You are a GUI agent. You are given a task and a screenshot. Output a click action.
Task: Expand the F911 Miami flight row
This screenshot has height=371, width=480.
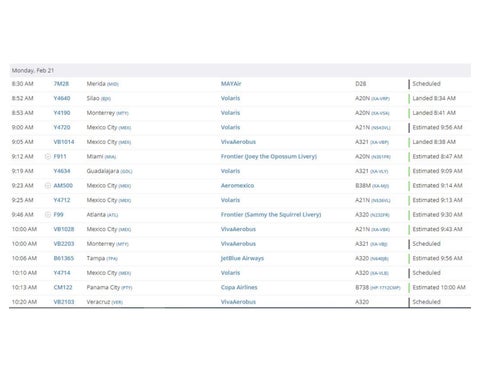coord(48,156)
